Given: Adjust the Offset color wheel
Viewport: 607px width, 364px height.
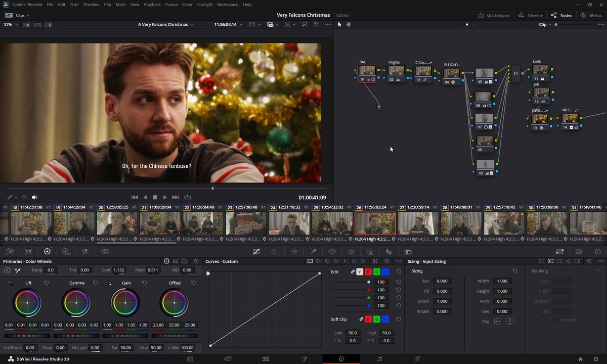Looking at the screenshot, I should pos(175,303).
